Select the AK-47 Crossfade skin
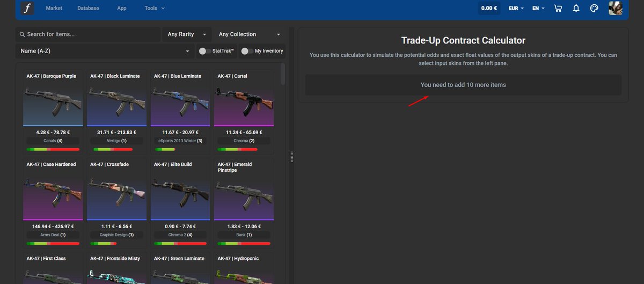Image resolution: width=644 pixels, height=284 pixels. tap(116, 202)
